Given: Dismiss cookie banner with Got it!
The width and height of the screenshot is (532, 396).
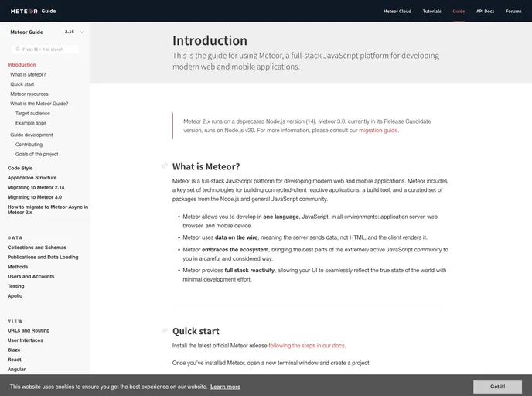Looking at the screenshot, I should click(497, 387).
